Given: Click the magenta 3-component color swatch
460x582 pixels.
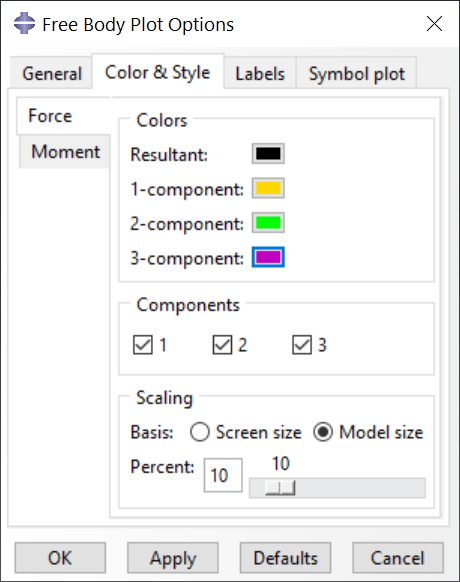Looking at the screenshot, I should pos(268,257).
